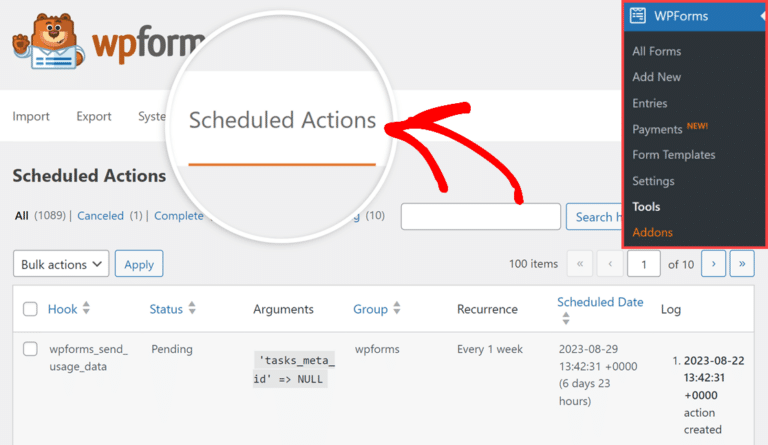Check the select-all checkbox in table header
This screenshot has width=768, height=445.
point(30,309)
